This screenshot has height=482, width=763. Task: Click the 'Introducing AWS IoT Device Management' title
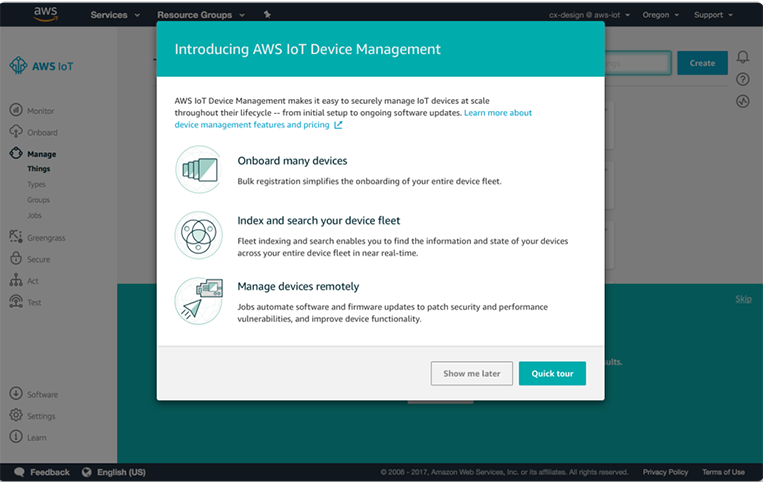(x=308, y=49)
